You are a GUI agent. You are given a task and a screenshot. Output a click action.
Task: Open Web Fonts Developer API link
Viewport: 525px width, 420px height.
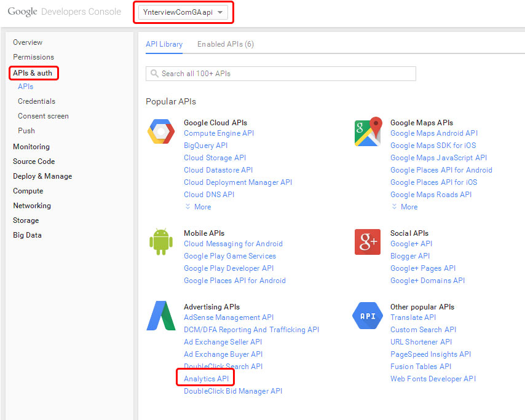coord(433,378)
